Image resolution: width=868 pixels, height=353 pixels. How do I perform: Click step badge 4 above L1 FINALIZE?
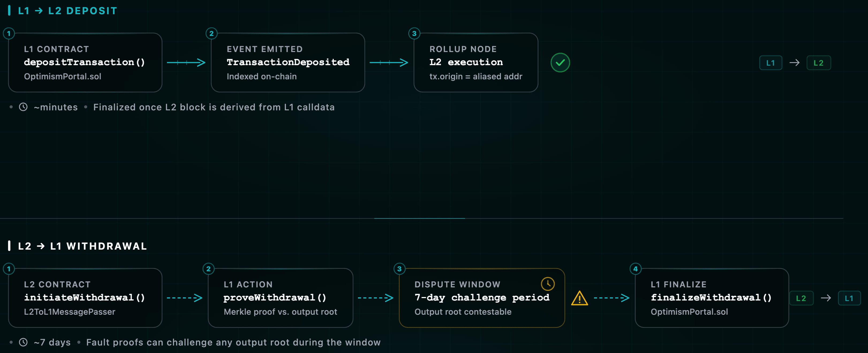tap(635, 269)
